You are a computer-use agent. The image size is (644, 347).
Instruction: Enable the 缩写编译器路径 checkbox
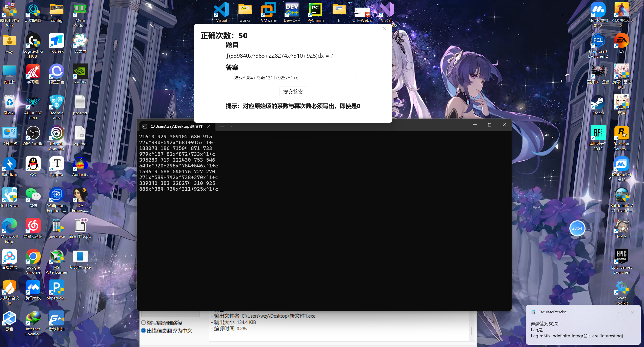click(x=144, y=322)
